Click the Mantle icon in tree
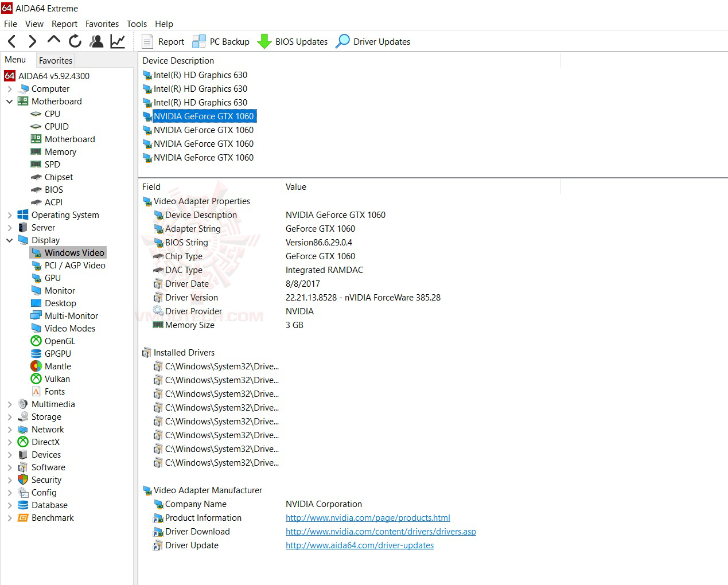 [36, 366]
